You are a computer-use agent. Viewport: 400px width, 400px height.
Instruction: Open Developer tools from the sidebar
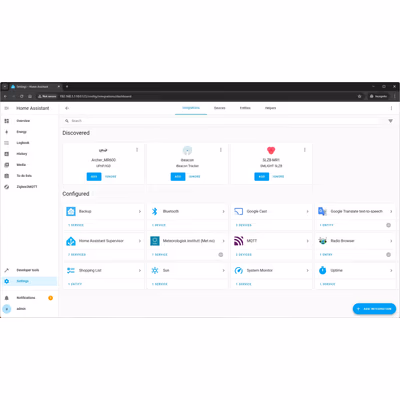(29, 270)
